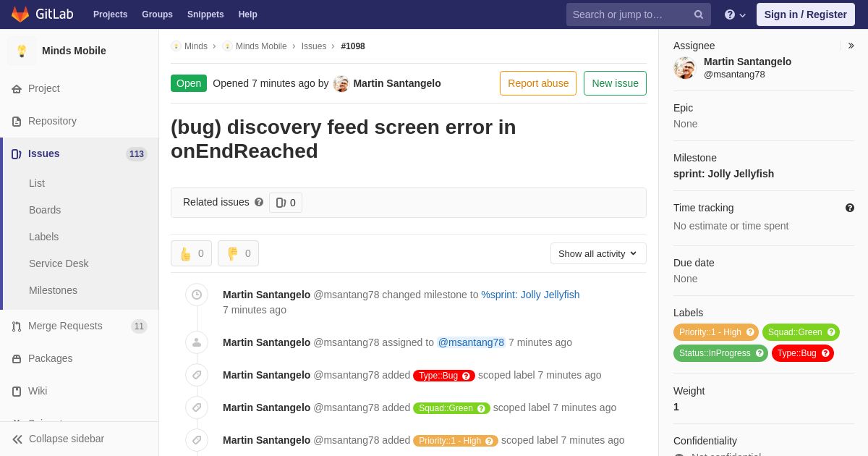Click the 11 merge requests count badge

pos(139,326)
